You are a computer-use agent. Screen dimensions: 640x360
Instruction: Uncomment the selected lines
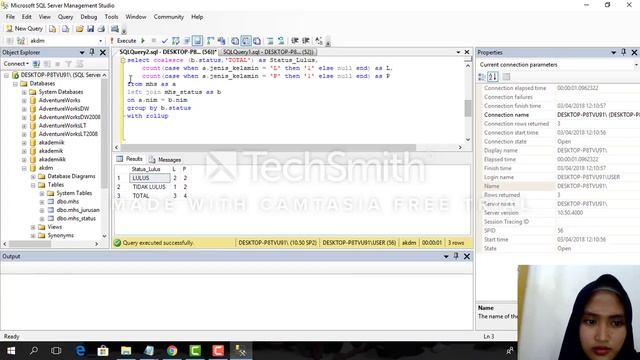[281, 41]
